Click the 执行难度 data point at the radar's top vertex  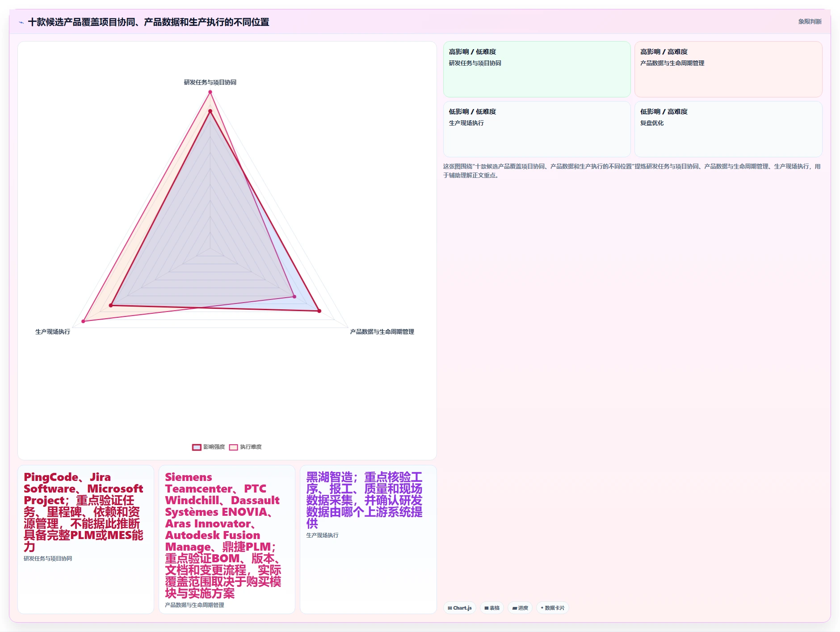(210, 92)
